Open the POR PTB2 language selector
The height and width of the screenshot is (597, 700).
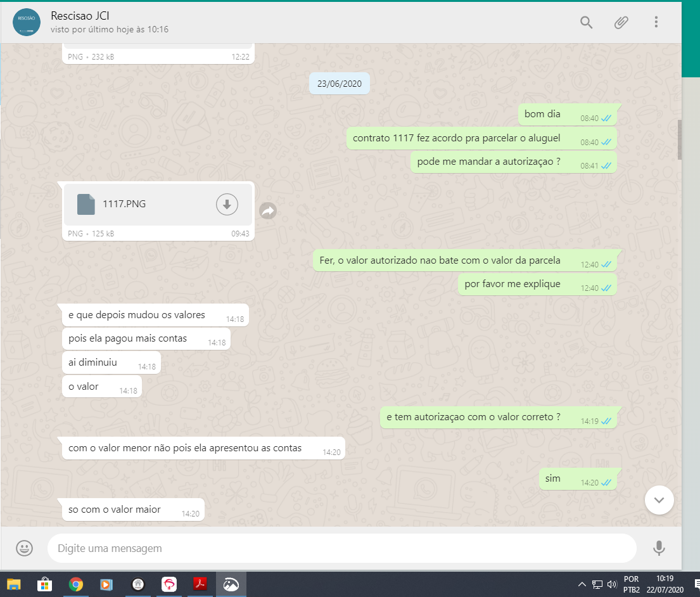631,584
